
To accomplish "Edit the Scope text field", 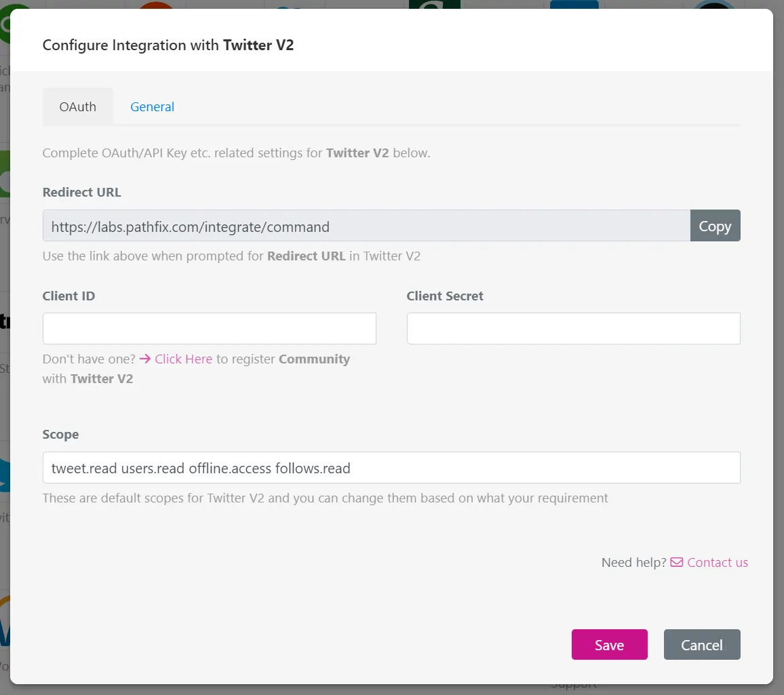I will [391, 467].
